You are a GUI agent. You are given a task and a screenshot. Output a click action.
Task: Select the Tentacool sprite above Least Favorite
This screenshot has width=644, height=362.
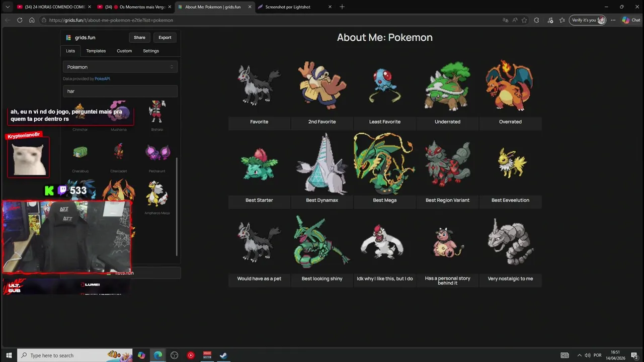pyautogui.click(x=385, y=85)
